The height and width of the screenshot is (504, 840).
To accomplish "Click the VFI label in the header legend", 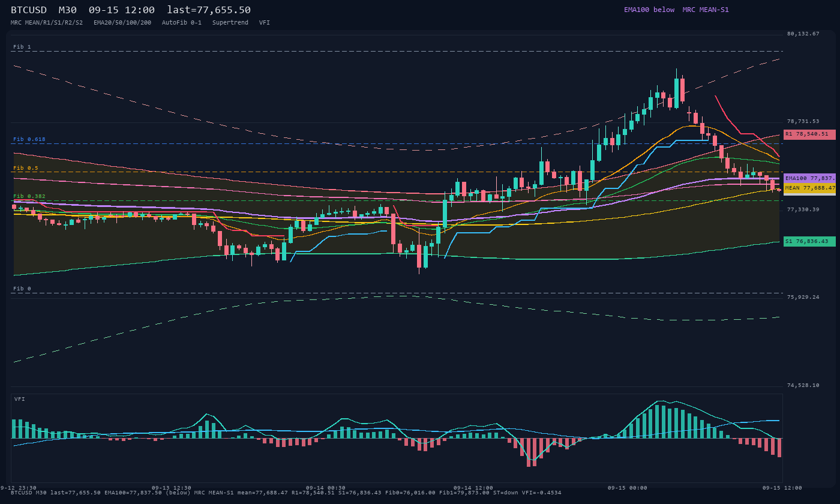I will pyautogui.click(x=265, y=22).
